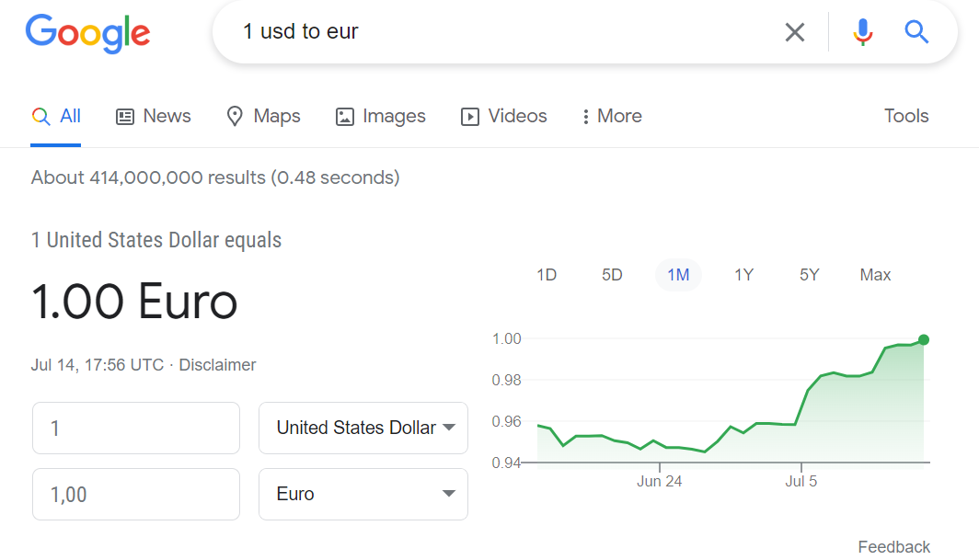Screen dimensions: 979x560
Task: Show the 1Y chart range
Action: tap(743, 275)
